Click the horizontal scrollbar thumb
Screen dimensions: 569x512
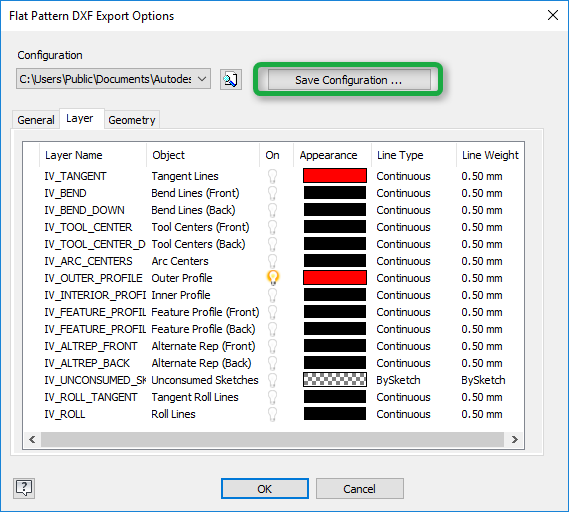(x=272, y=439)
